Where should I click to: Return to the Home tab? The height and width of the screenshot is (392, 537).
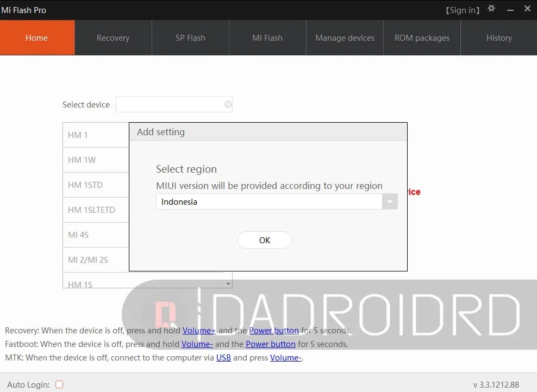click(x=36, y=37)
